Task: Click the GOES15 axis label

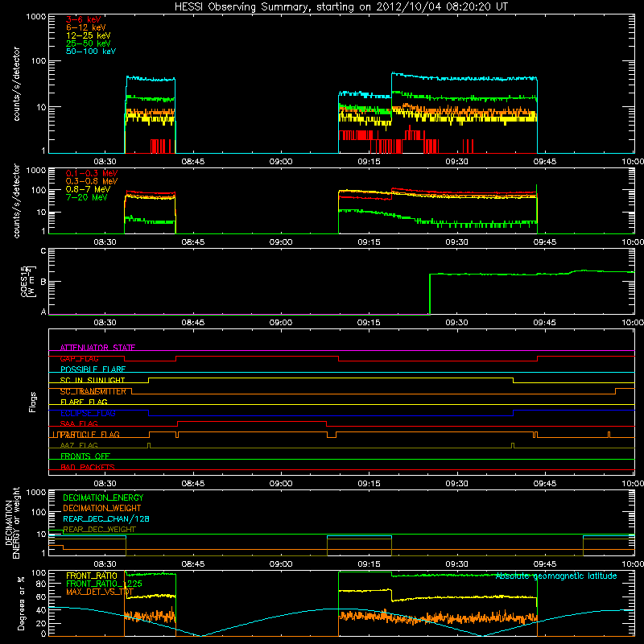Action: pos(28,282)
